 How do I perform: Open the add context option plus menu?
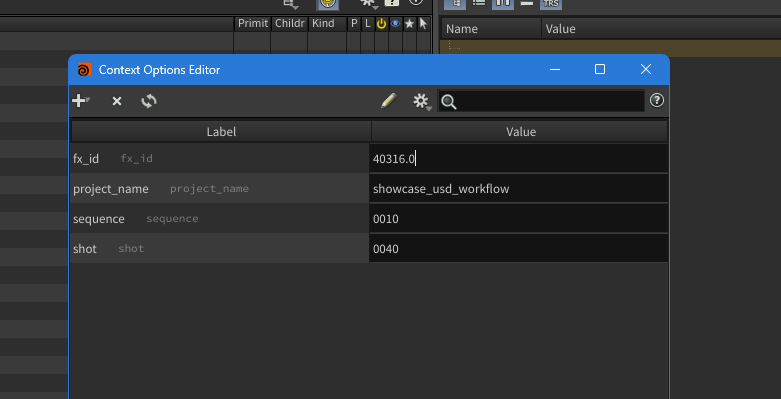pos(80,101)
